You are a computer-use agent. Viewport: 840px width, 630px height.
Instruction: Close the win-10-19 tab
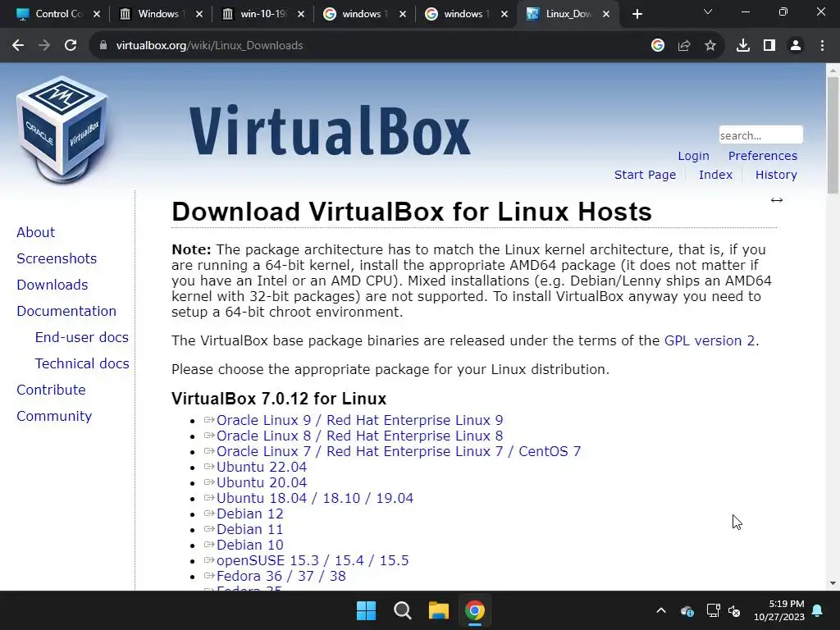pos(301,14)
